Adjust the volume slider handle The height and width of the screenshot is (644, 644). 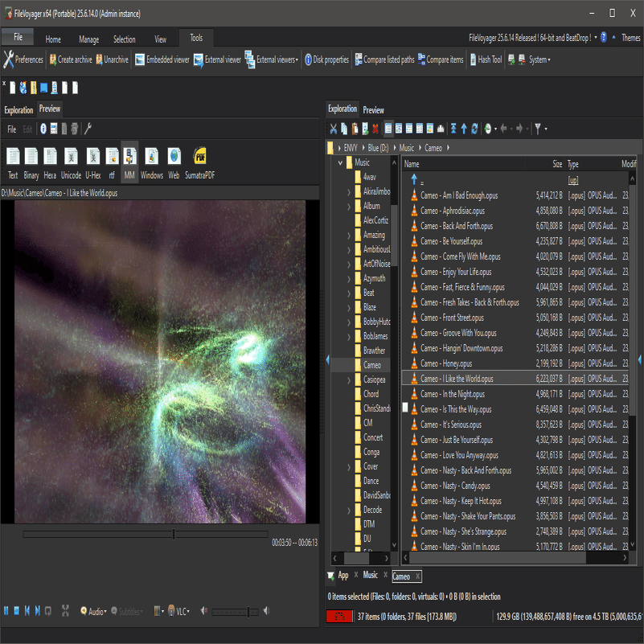(248, 612)
